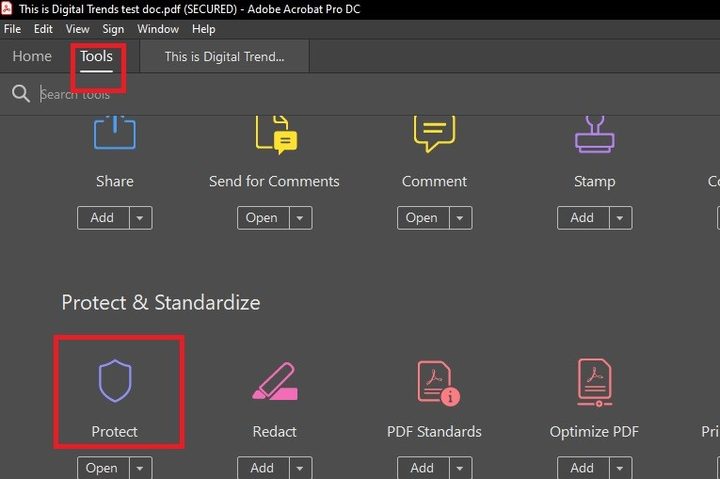720x479 pixels.
Task: Open the Sign menu
Action: click(113, 29)
